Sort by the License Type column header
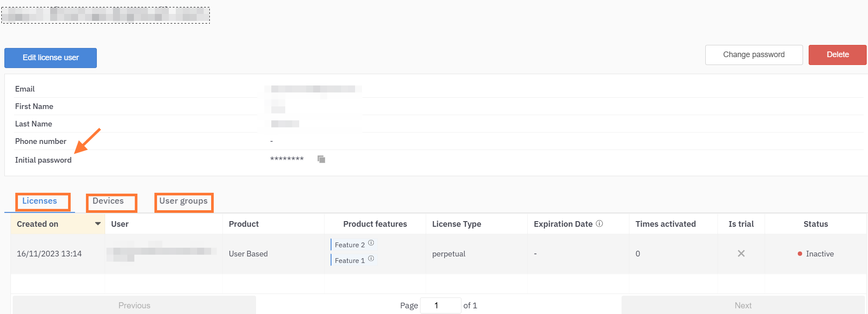868x314 pixels. [456, 224]
